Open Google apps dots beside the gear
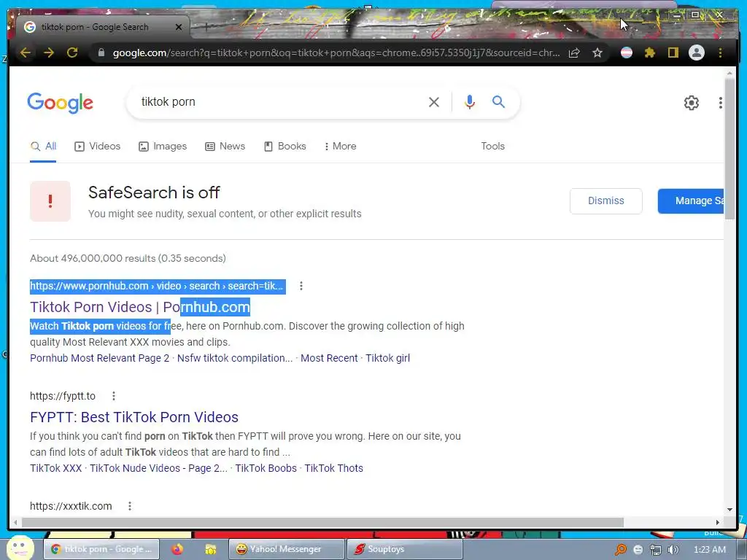747x560 pixels. point(720,103)
